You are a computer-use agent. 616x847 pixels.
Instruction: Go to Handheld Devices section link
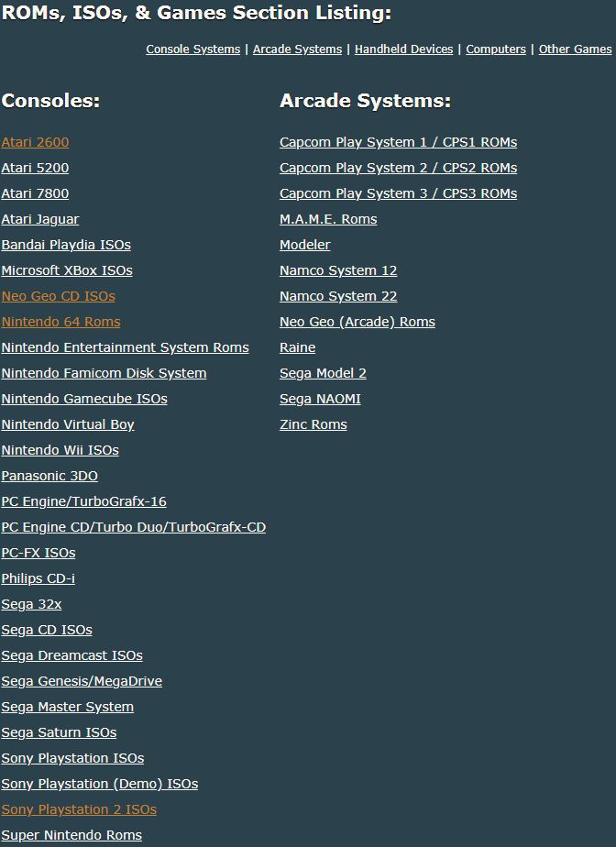pos(403,49)
